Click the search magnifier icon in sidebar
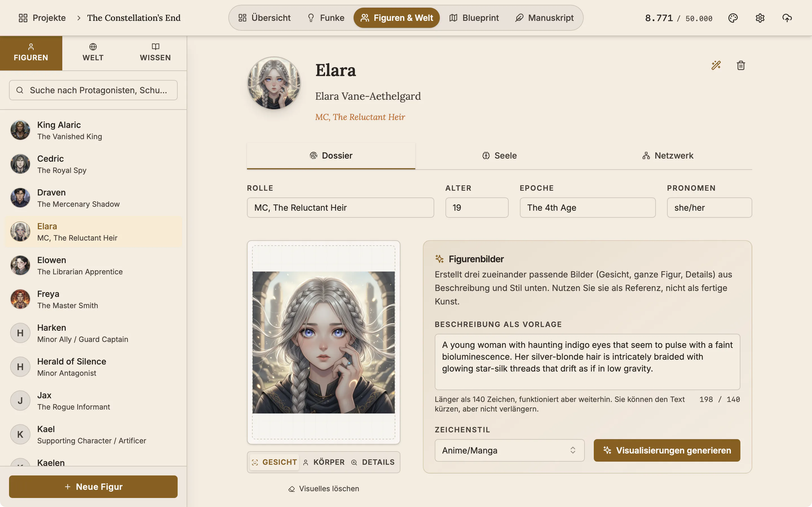This screenshot has height=507, width=812. (x=20, y=90)
